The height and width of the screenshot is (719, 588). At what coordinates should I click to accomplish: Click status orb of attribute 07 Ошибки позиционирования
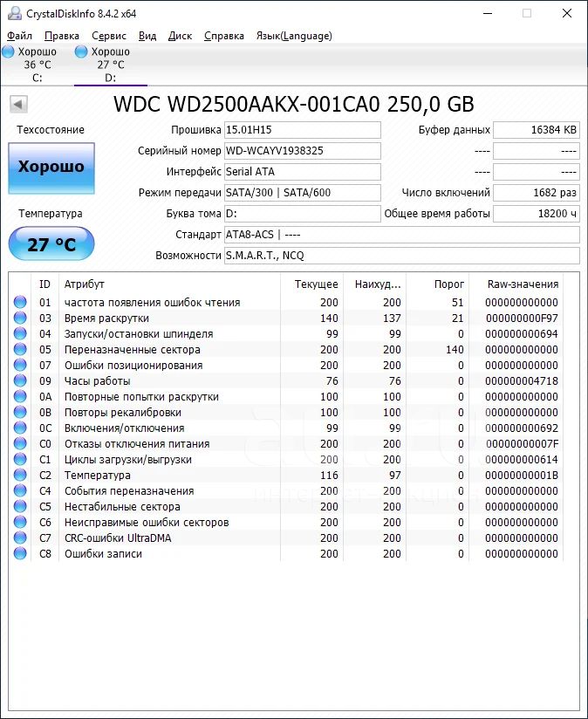tap(20, 365)
